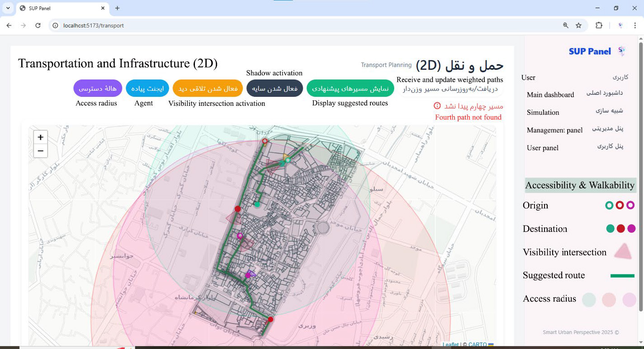Click the 'Smart Urban Perspective 2025' footer text
The width and height of the screenshot is (644, 349).
click(581, 332)
